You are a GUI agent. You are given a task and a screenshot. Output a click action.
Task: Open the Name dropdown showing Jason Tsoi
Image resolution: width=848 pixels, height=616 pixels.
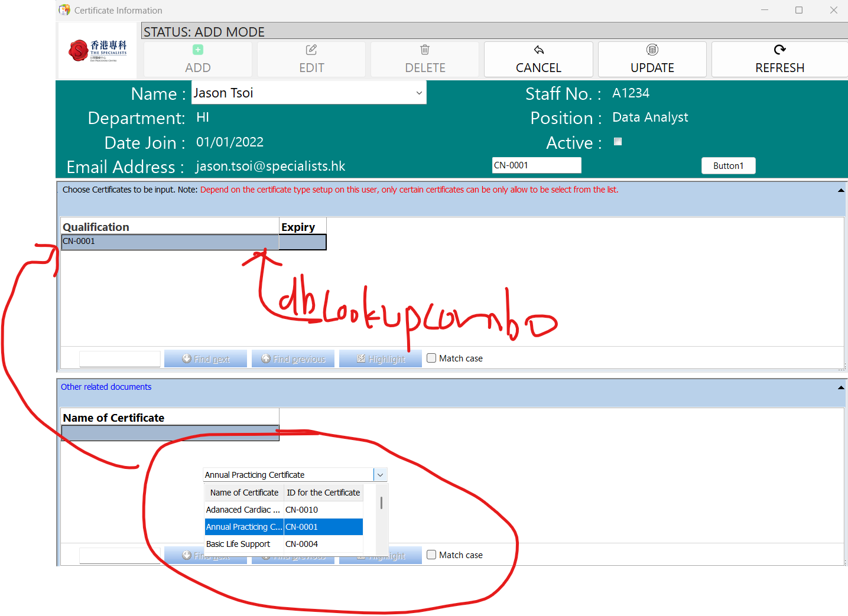pyautogui.click(x=419, y=93)
